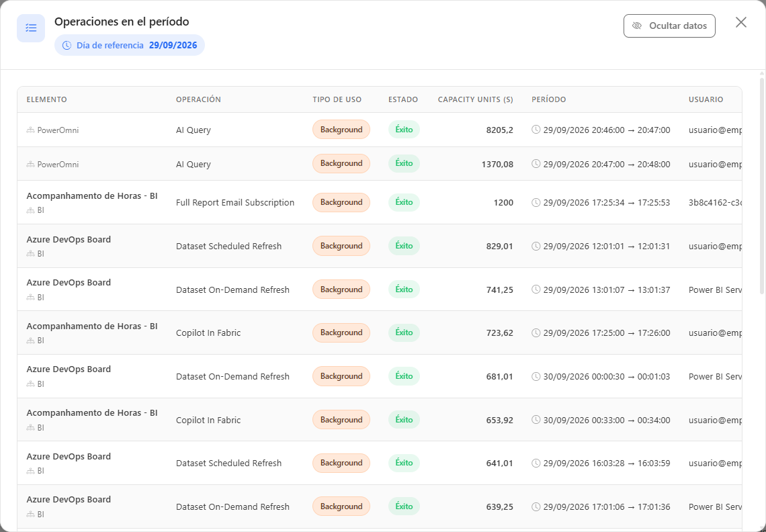This screenshot has width=766, height=532.
Task: Click the clock icon before 29/09/2026 12:01:01 period
Action: [x=536, y=246]
